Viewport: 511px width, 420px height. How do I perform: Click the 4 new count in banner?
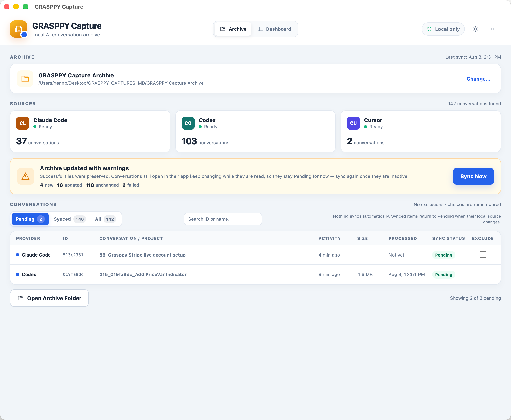(x=47, y=185)
